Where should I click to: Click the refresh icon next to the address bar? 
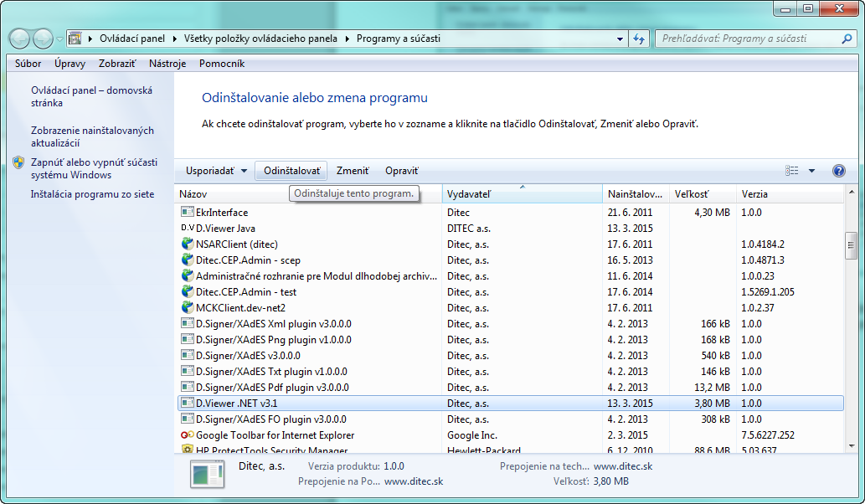(x=639, y=39)
